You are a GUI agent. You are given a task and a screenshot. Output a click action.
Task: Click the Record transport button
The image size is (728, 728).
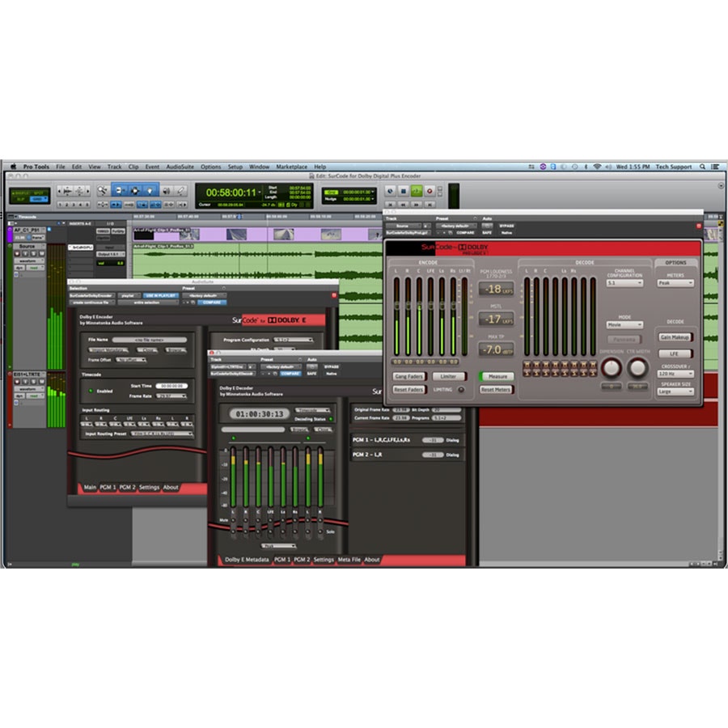[x=430, y=191]
